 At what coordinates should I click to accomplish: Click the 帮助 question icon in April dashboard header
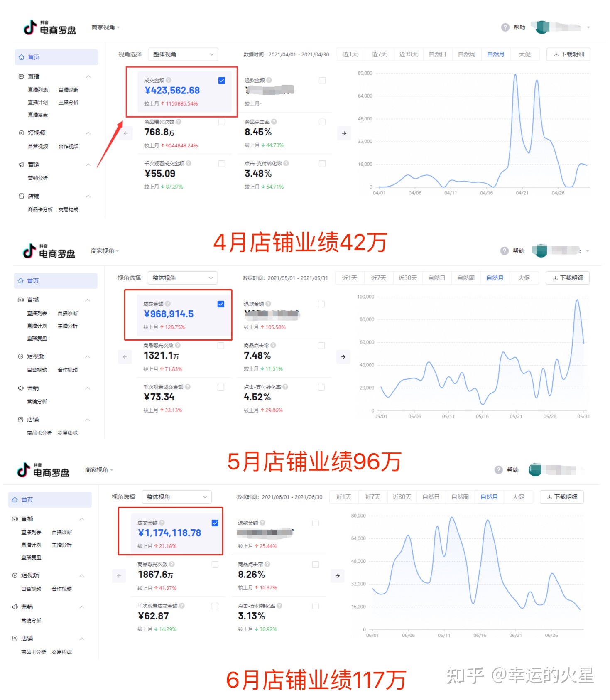(505, 27)
